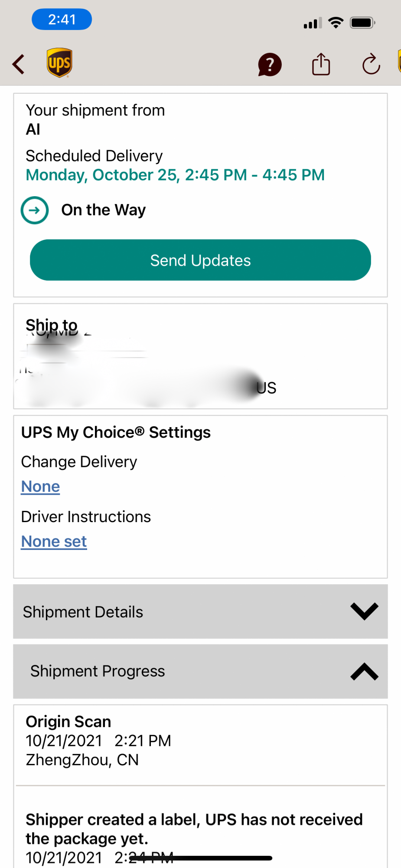Viewport: 401px width, 868px height.
Task: Tap the refresh reload icon
Action: 371,65
